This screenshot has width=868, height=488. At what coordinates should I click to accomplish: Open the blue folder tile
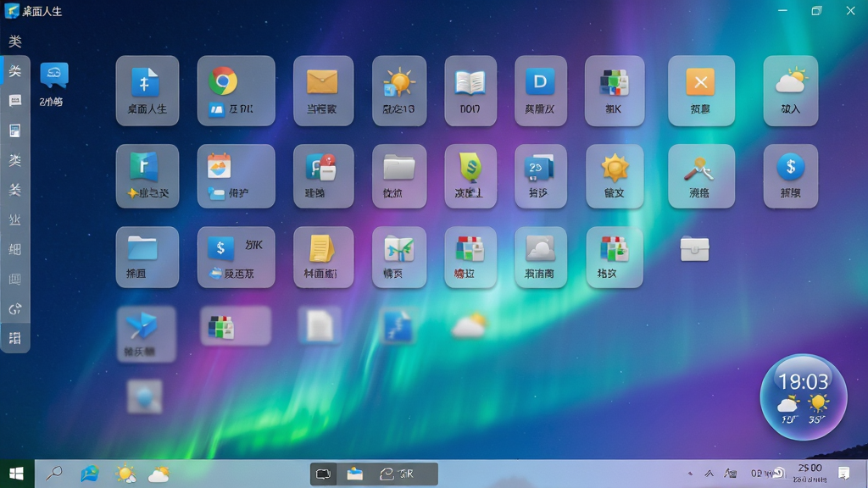(147, 257)
